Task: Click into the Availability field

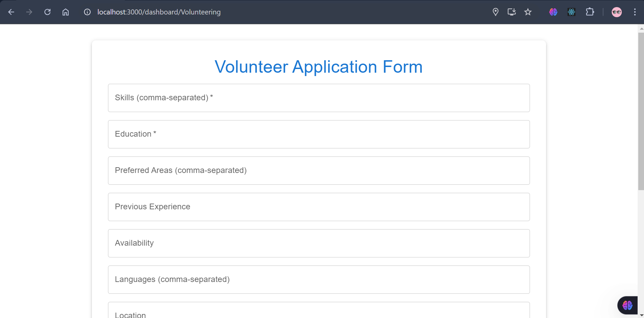Action: click(x=319, y=243)
